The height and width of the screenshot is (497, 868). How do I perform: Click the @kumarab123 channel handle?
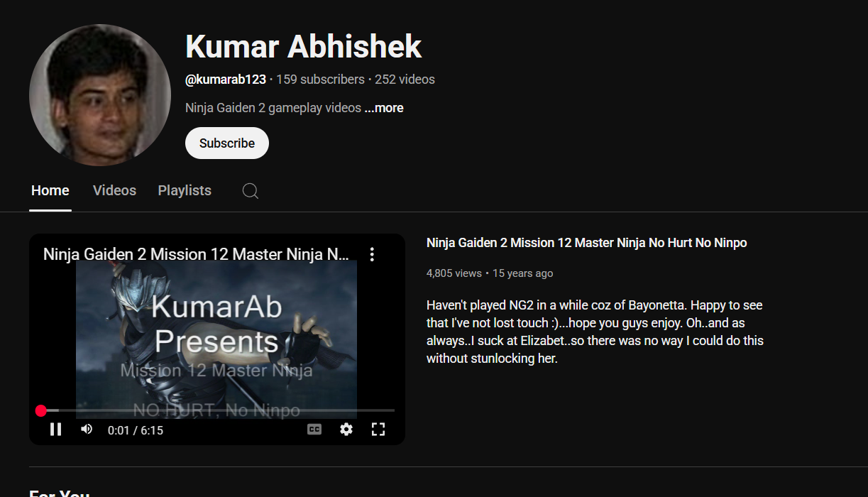click(x=226, y=80)
